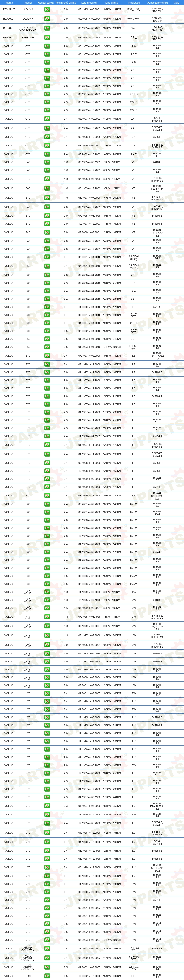Screen dimensions: 184x980
Task: Select the '88kW / 120KM' power cell
Action: (x=112, y=592)
